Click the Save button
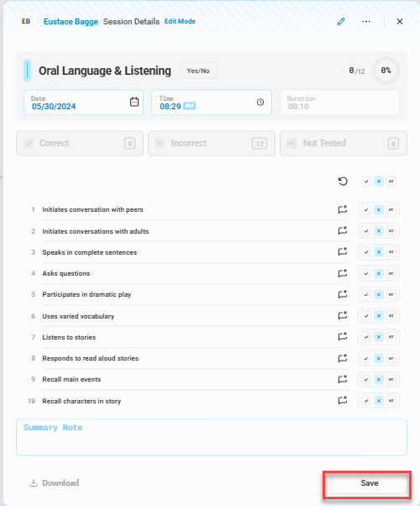 (370, 483)
